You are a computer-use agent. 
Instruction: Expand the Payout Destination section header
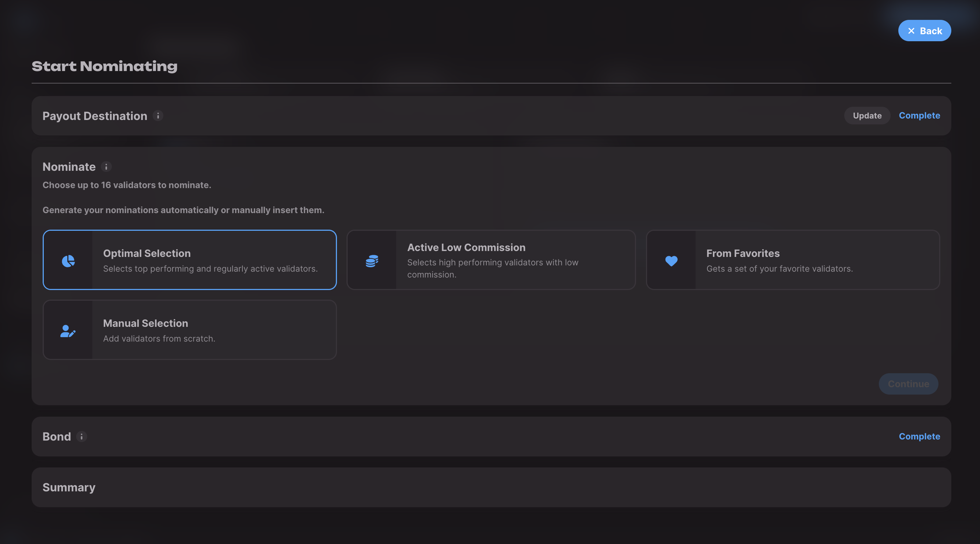point(95,116)
